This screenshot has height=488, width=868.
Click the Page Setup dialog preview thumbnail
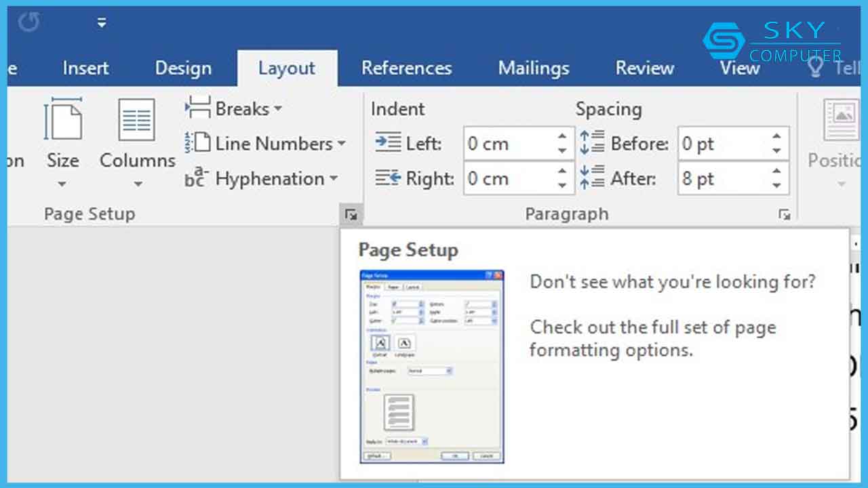pos(432,367)
